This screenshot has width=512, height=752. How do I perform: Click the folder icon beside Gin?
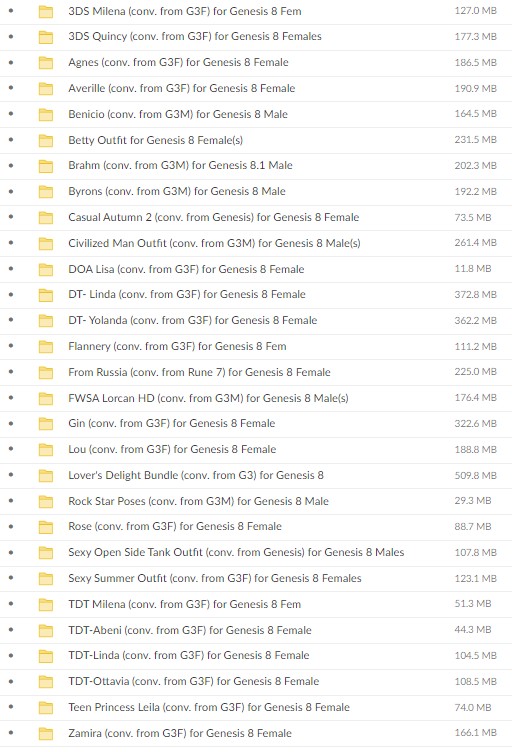46,424
